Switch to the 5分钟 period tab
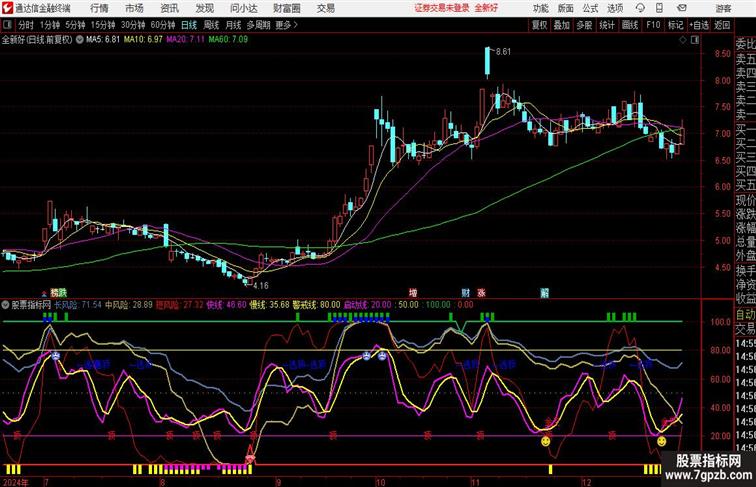Screen dimensions: 756x487 (75, 25)
